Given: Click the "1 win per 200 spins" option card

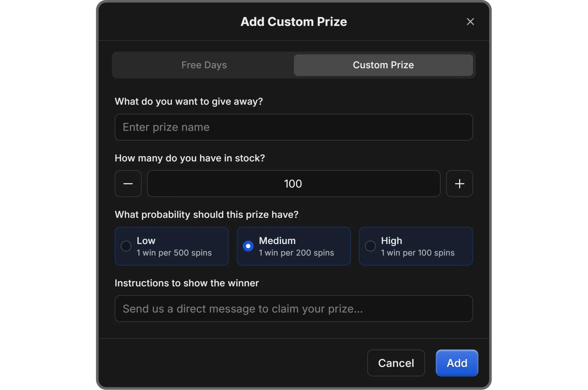Looking at the screenshot, I should point(293,246).
